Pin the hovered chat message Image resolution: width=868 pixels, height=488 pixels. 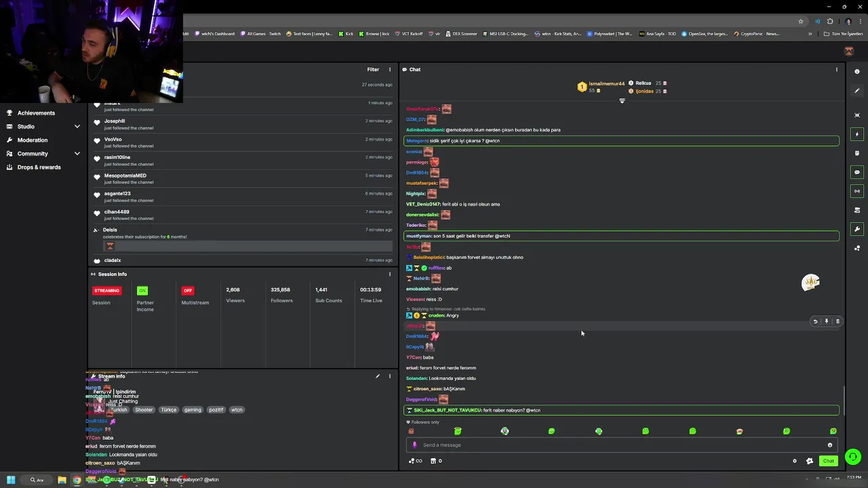pos(826,321)
